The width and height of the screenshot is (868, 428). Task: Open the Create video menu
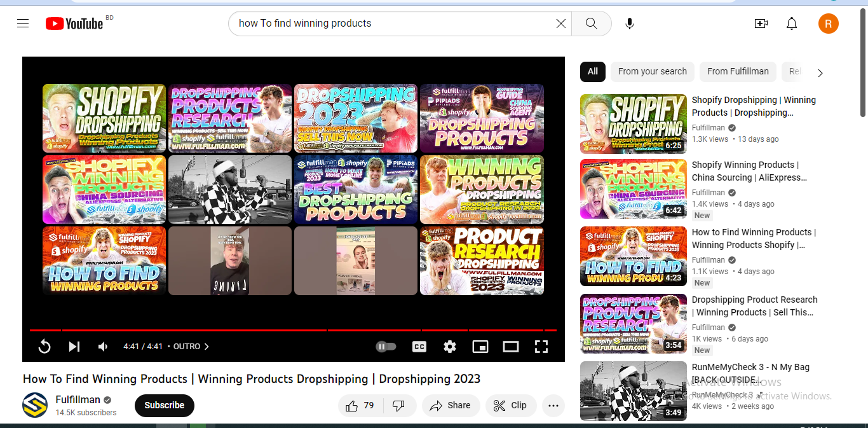(x=761, y=24)
